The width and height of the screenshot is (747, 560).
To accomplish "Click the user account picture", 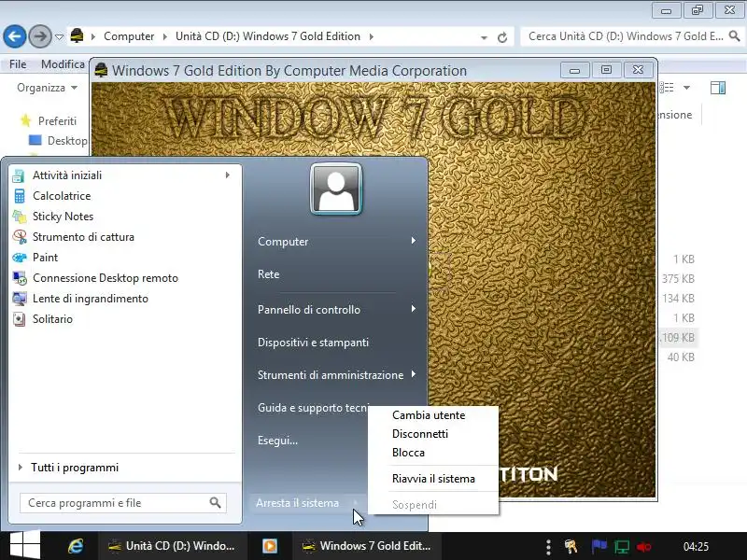I will (x=336, y=189).
